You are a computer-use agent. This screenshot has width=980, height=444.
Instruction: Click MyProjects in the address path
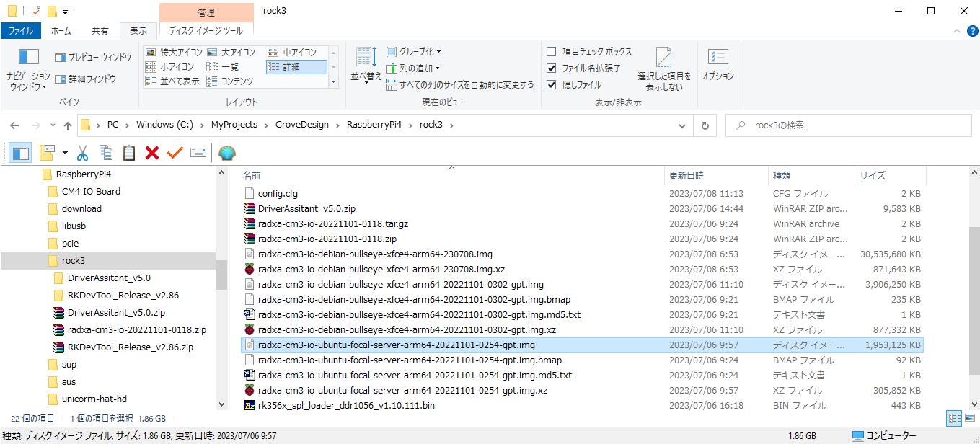pyautogui.click(x=234, y=125)
